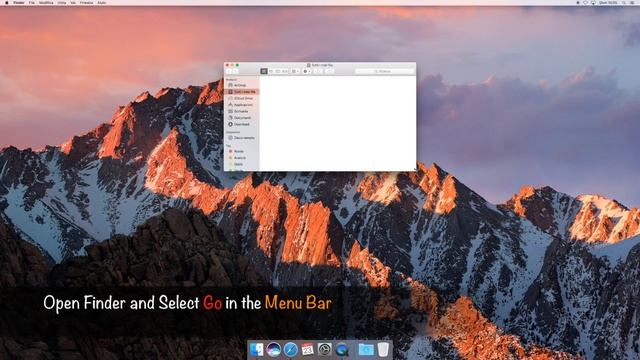Open the File menu
This screenshot has width=640, height=360.
click(x=31, y=2)
